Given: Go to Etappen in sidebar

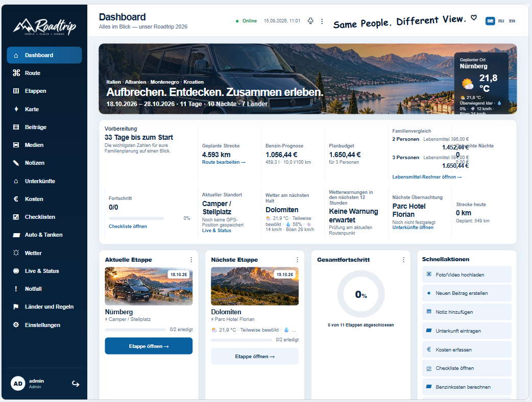Looking at the screenshot, I should (44, 91).
